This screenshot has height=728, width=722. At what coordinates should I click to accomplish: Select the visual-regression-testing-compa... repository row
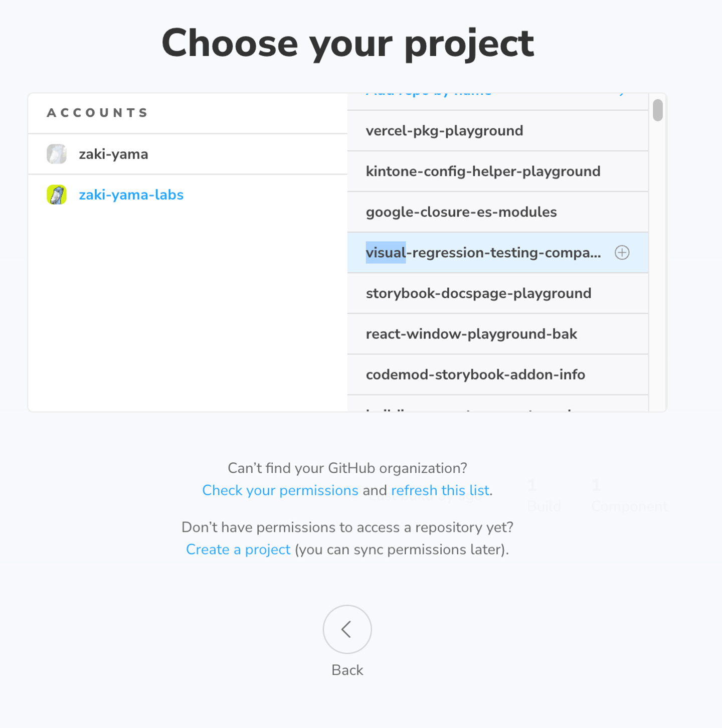tap(483, 253)
